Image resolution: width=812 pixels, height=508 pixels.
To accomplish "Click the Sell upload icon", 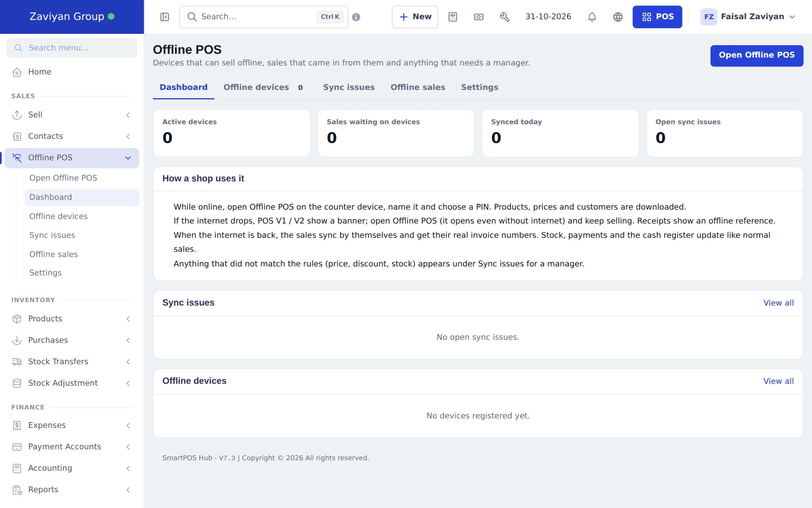I will pyautogui.click(x=17, y=115).
